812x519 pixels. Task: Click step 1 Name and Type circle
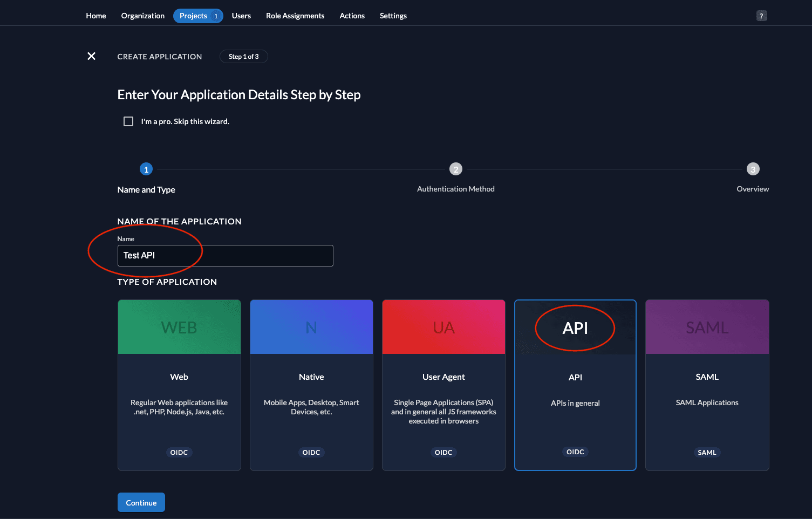[x=146, y=169]
